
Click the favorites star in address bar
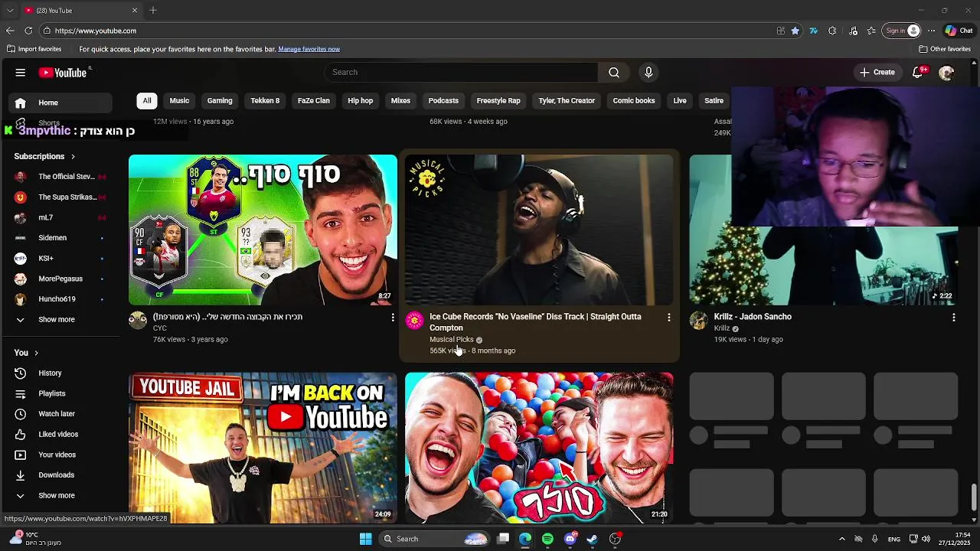click(x=795, y=31)
